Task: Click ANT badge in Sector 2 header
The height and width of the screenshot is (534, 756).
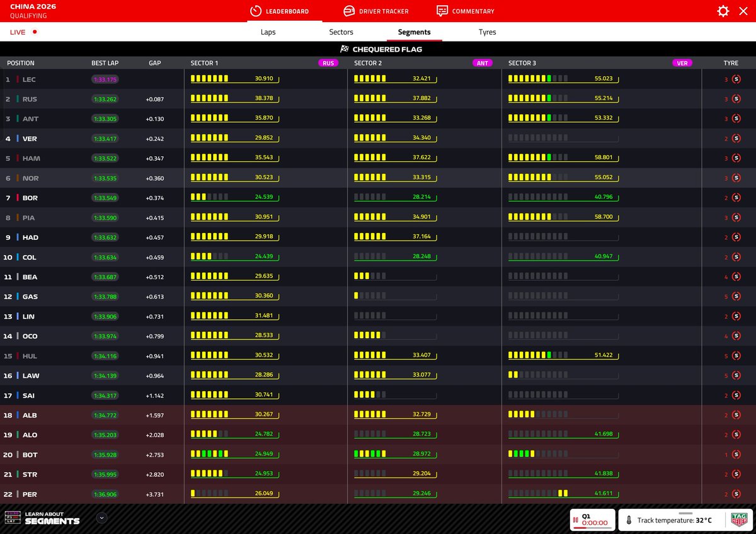Action: point(482,63)
